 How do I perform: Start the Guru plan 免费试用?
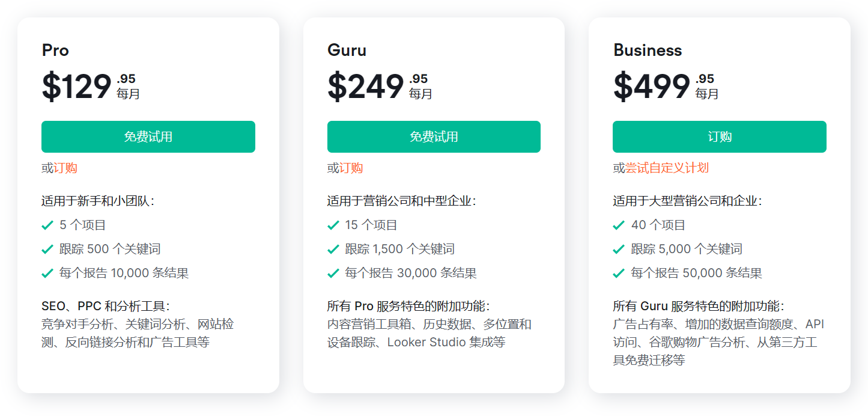(x=434, y=136)
